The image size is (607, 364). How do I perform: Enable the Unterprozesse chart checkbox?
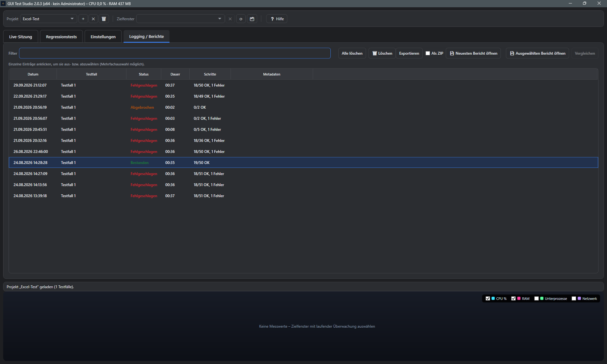pyautogui.click(x=536, y=299)
